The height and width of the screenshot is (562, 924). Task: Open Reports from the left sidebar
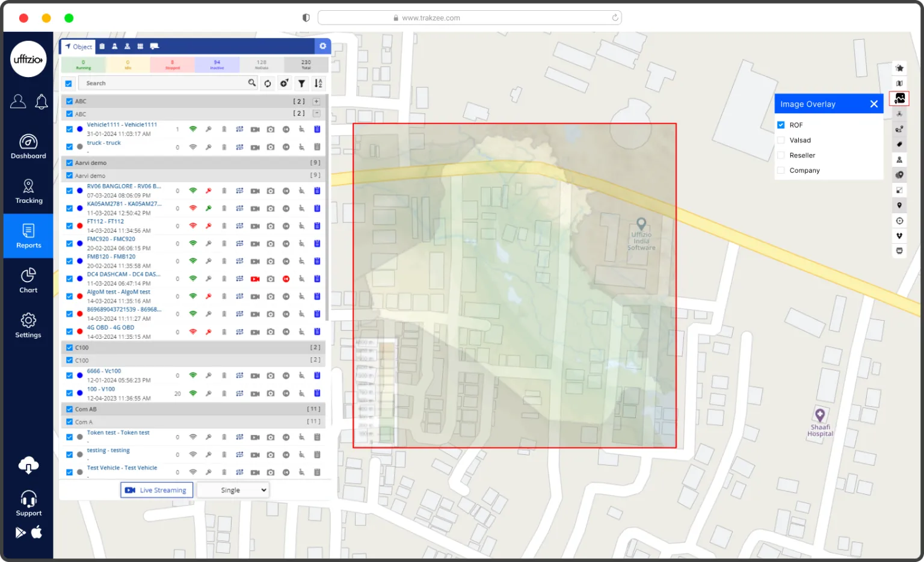pyautogui.click(x=28, y=235)
